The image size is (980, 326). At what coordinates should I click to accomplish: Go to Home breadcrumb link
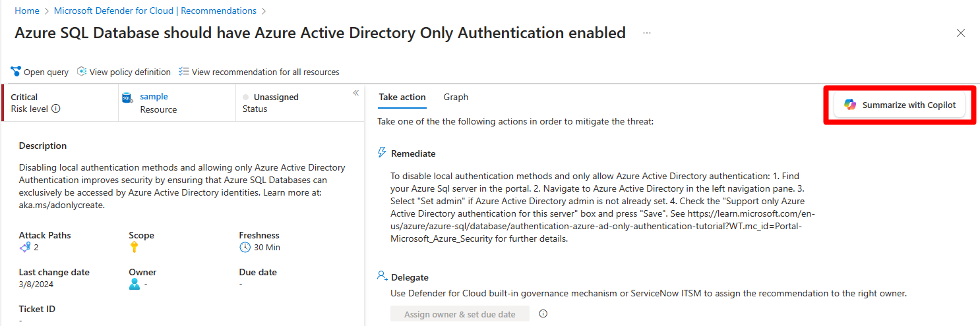(x=27, y=11)
